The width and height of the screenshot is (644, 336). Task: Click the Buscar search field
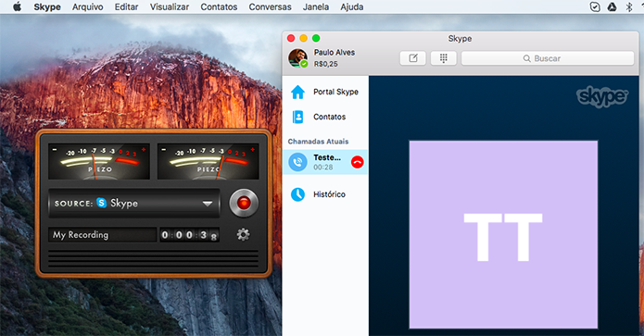point(548,58)
